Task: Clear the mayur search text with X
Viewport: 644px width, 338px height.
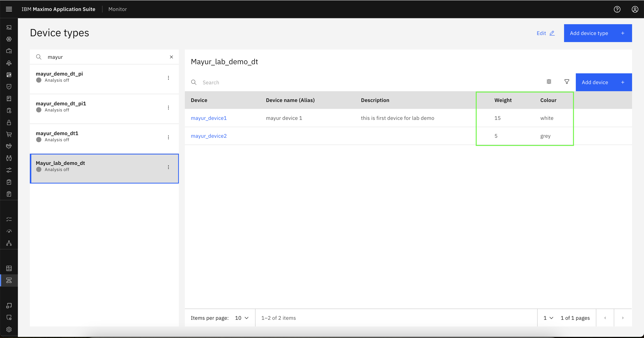Action: pos(171,57)
